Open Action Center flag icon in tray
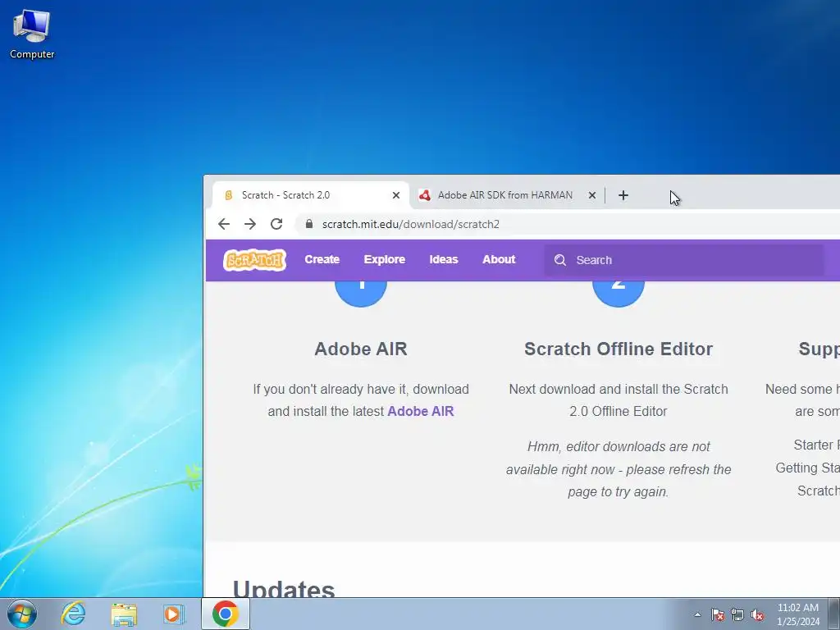The height and width of the screenshot is (630, 840). pyautogui.click(x=717, y=614)
